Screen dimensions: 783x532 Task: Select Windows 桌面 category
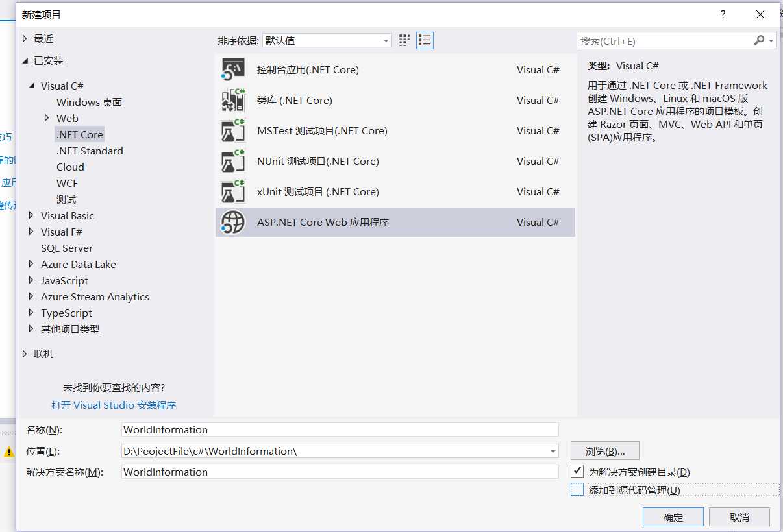(x=89, y=102)
